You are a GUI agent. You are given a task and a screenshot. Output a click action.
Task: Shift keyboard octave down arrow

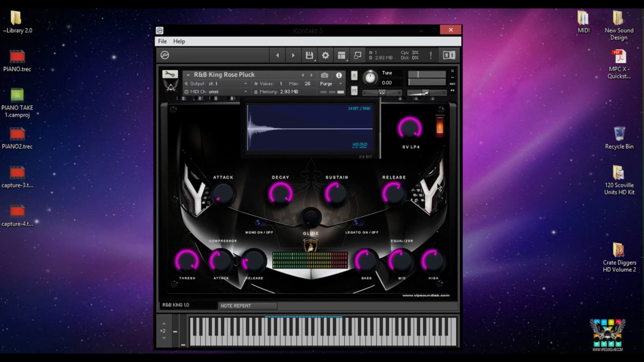coord(164,338)
